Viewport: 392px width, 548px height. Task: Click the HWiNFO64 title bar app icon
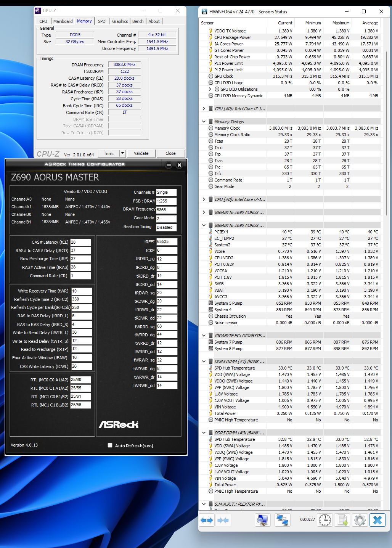point(204,11)
